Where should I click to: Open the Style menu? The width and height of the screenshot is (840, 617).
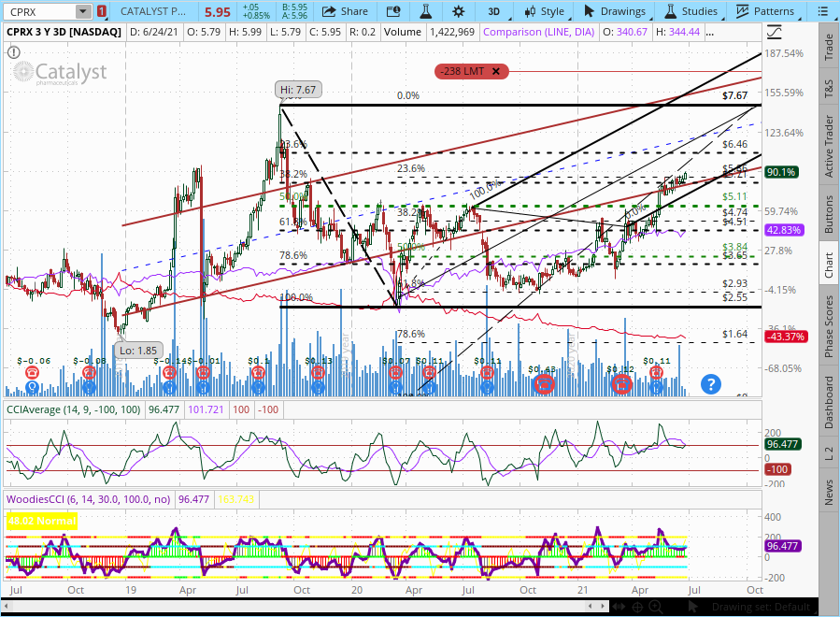[545, 11]
